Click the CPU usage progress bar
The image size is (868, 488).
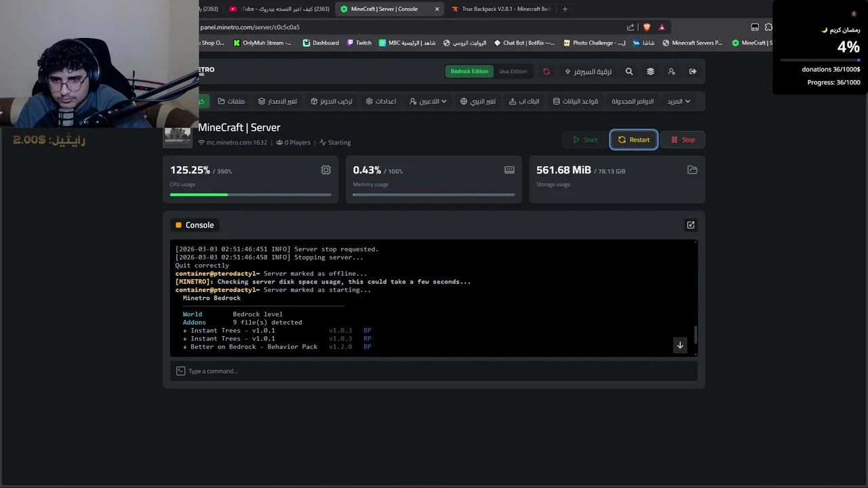(250, 195)
